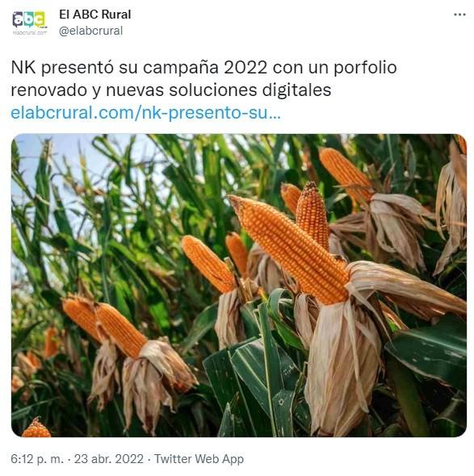Viewport: 474px width, 476px height.
Task: Click the 23 abr. 2022 date
Action: (109, 459)
